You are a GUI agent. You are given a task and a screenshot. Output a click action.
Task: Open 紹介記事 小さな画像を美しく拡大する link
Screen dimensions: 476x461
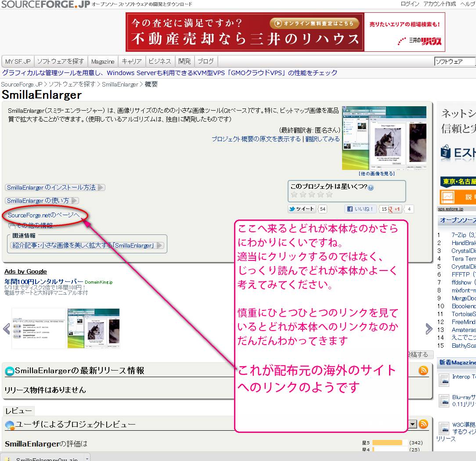(87, 245)
